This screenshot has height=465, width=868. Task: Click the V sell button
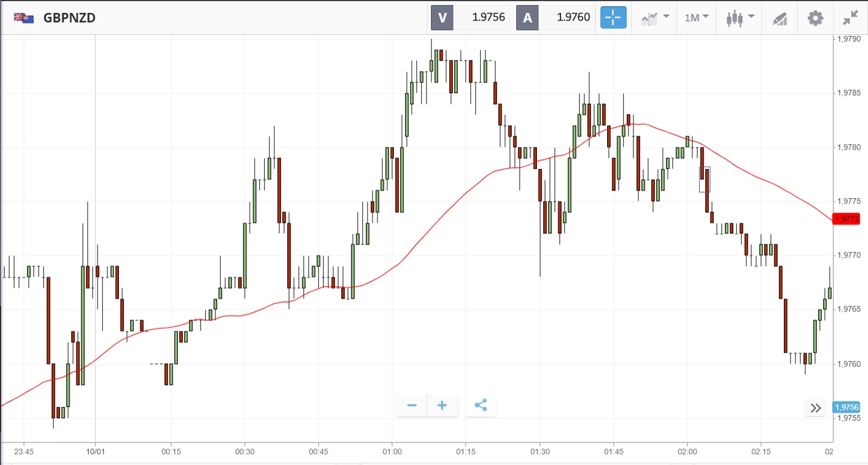[442, 17]
